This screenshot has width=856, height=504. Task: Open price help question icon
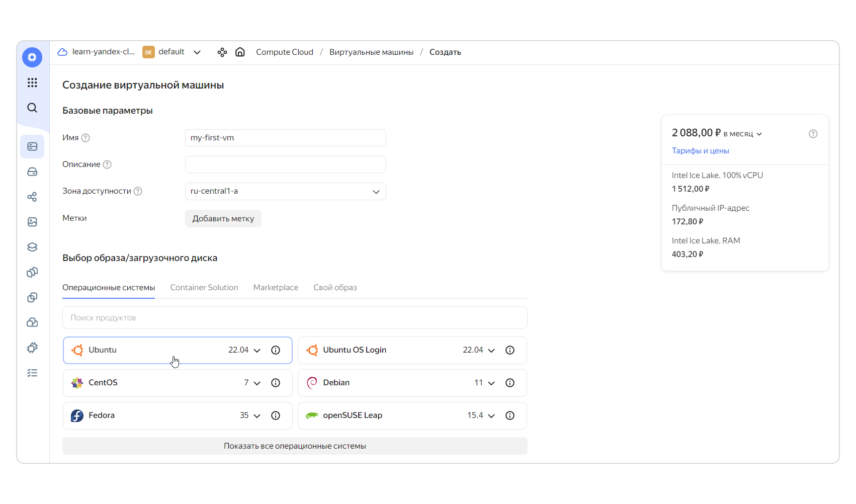tap(813, 134)
